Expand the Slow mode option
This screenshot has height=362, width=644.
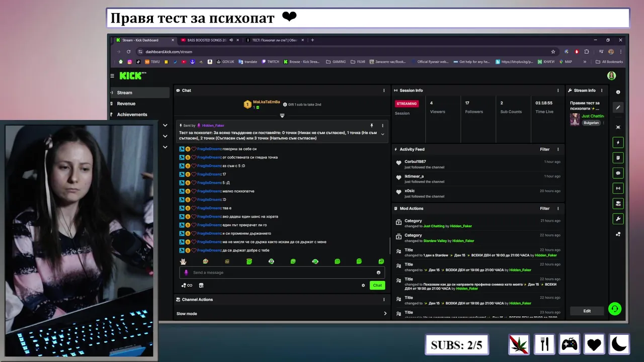pyautogui.click(x=282, y=314)
